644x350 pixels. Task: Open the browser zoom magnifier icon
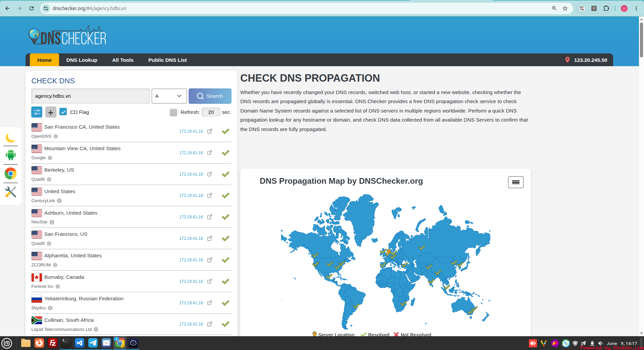click(554, 8)
